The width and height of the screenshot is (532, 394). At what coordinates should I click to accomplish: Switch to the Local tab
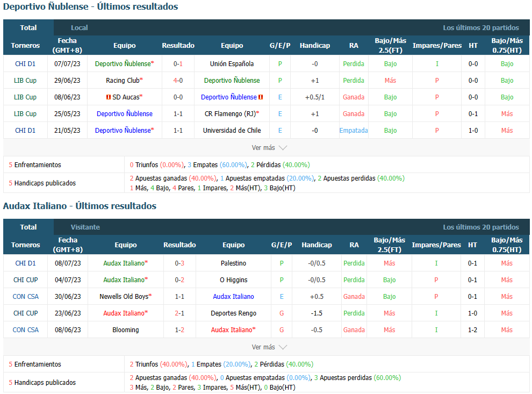(x=80, y=27)
